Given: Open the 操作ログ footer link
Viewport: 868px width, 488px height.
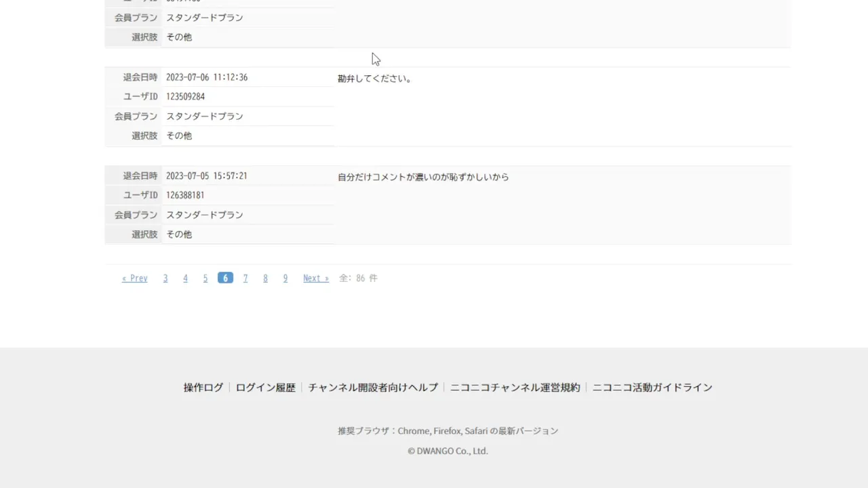Looking at the screenshot, I should point(203,388).
